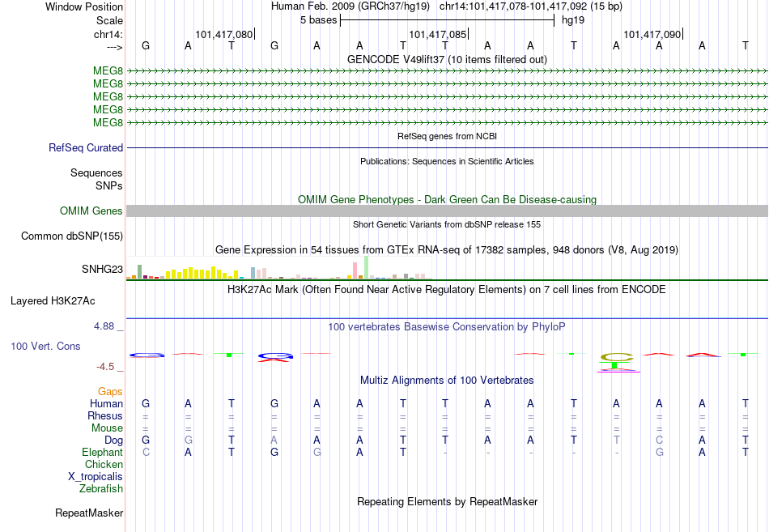Click the gray OMIM Genes bar

[x=447, y=211]
